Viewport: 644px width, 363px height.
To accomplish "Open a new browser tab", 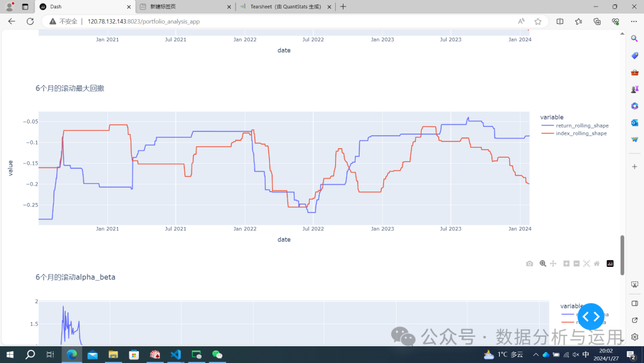I will 343,7.
